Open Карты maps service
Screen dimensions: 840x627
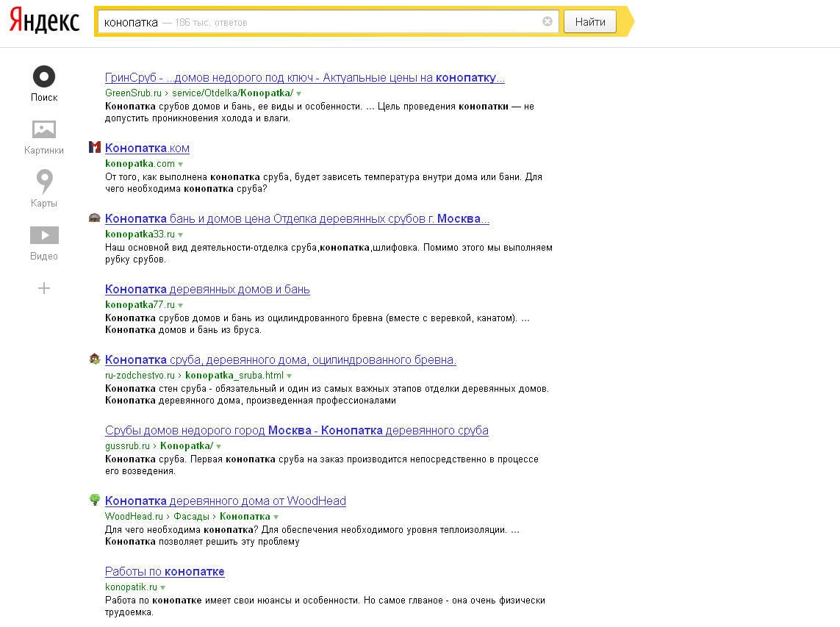[x=44, y=188]
